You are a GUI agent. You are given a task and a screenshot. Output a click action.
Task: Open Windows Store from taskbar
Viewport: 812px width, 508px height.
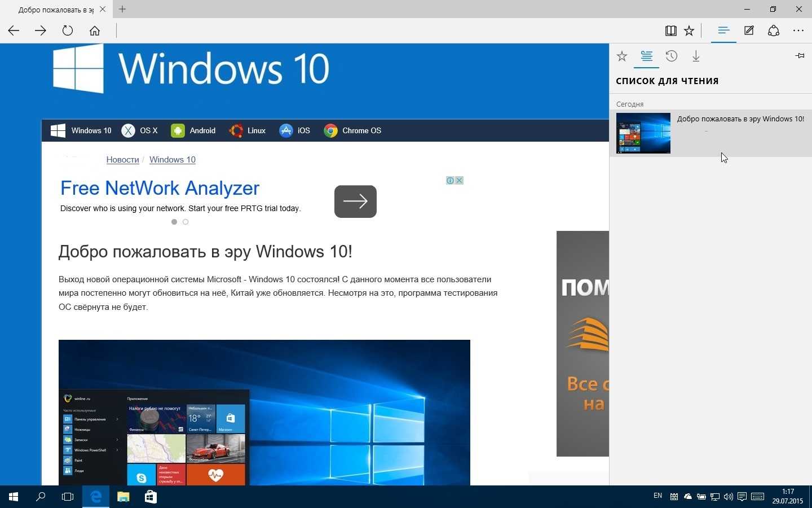coord(151,497)
